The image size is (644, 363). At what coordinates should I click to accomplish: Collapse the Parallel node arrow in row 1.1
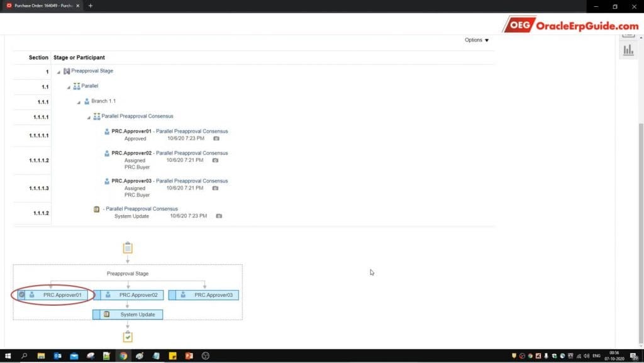click(69, 86)
